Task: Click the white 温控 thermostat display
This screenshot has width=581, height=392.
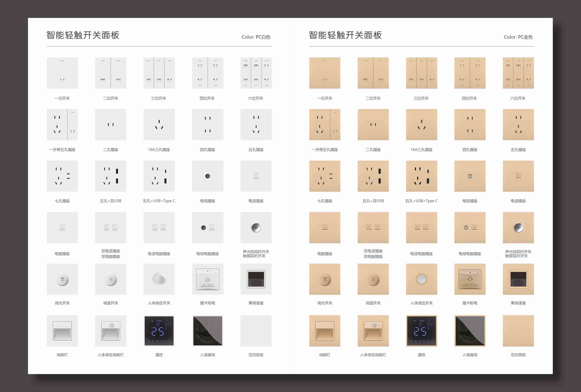Action: pyautogui.click(x=159, y=331)
